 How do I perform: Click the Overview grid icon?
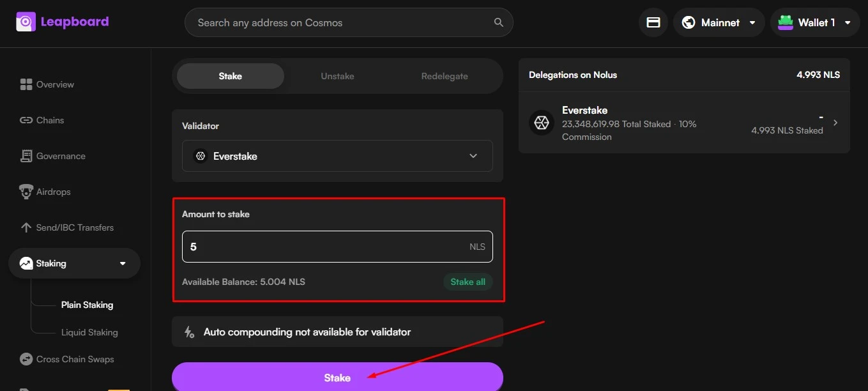pyautogui.click(x=26, y=84)
